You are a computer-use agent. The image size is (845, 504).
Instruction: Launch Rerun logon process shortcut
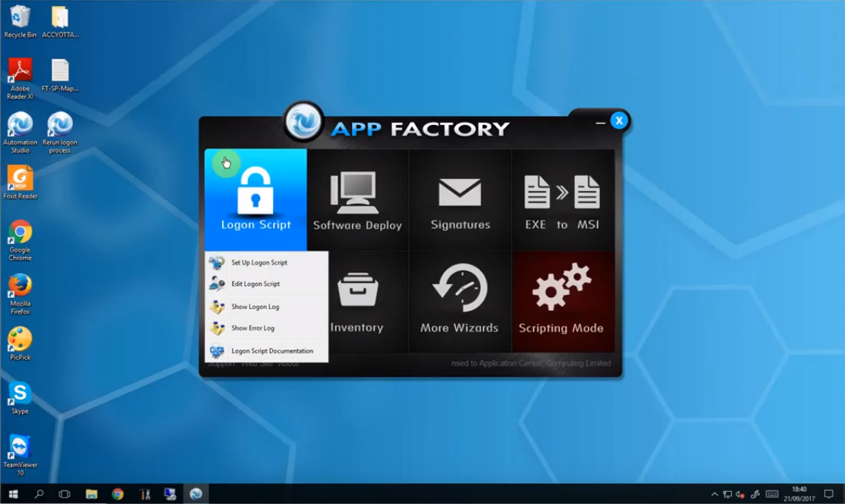click(x=60, y=132)
